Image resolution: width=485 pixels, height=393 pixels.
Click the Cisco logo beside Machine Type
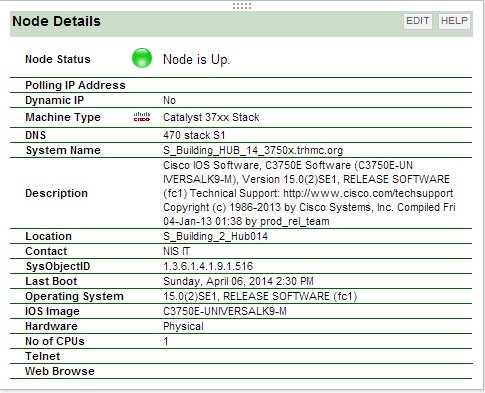tap(142, 117)
